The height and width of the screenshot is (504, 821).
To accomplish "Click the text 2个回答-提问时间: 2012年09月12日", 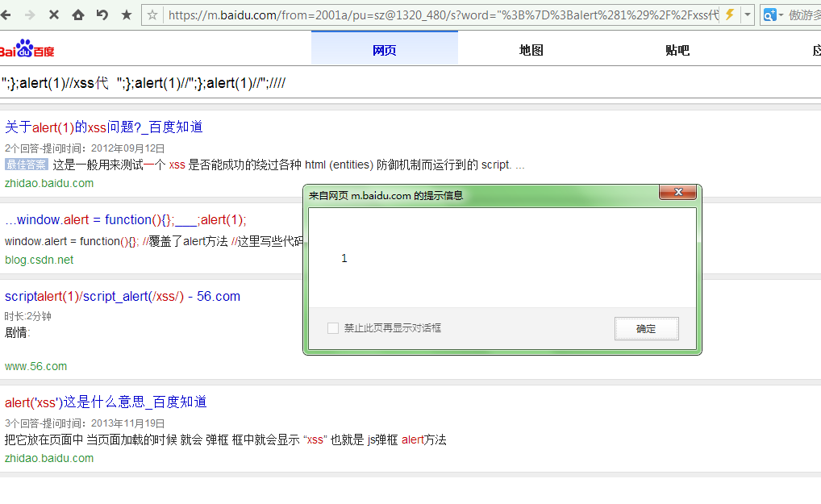I will pos(85,148).
